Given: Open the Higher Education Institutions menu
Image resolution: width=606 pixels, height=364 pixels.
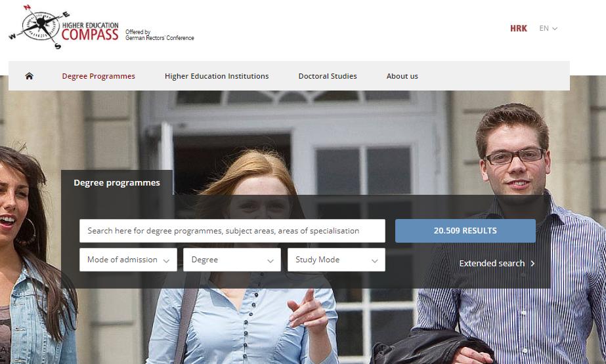Looking at the screenshot, I should tap(217, 76).
